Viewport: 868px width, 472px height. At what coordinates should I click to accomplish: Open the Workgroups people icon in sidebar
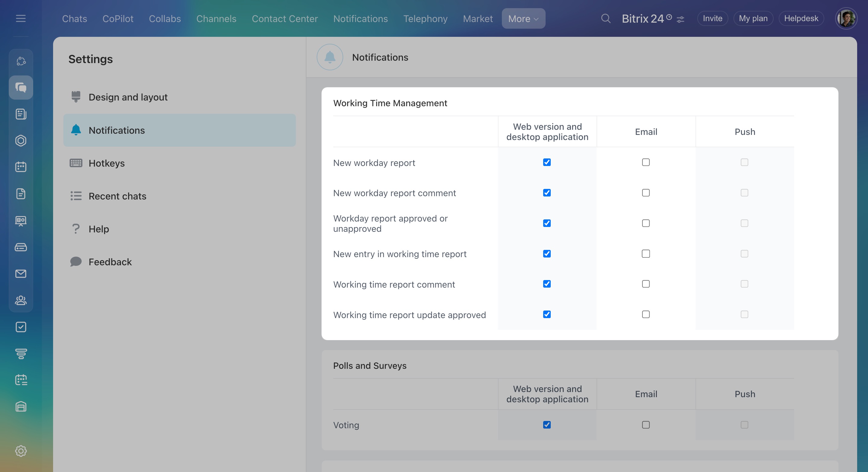[21, 300]
